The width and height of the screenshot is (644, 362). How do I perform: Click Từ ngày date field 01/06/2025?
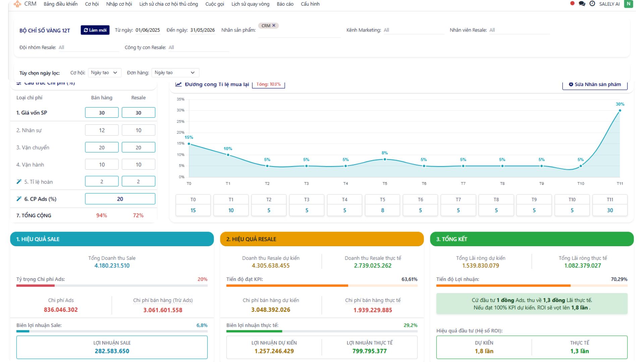pyautogui.click(x=148, y=30)
